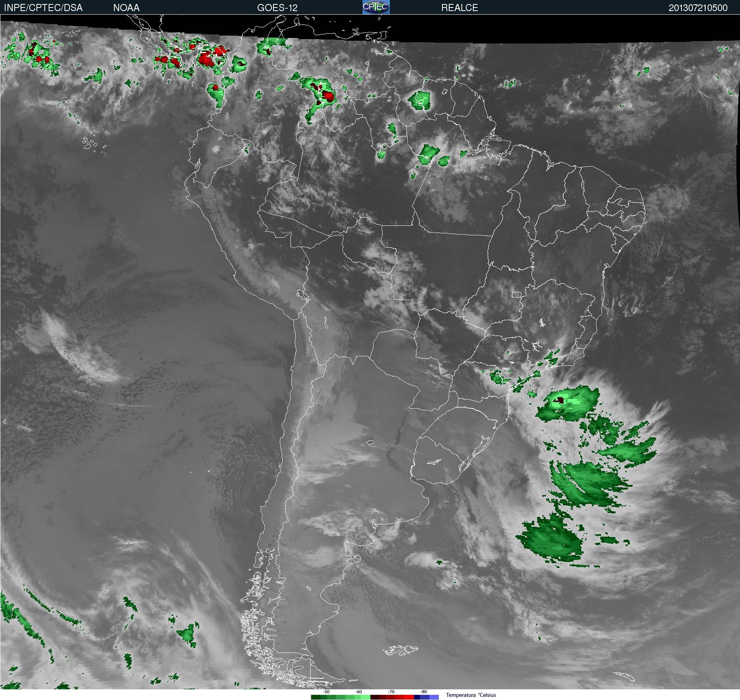The height and width of the screenshot is (700, 740).
Task: Click the dark navy legend swatch
Action: (x=417, y=697)
